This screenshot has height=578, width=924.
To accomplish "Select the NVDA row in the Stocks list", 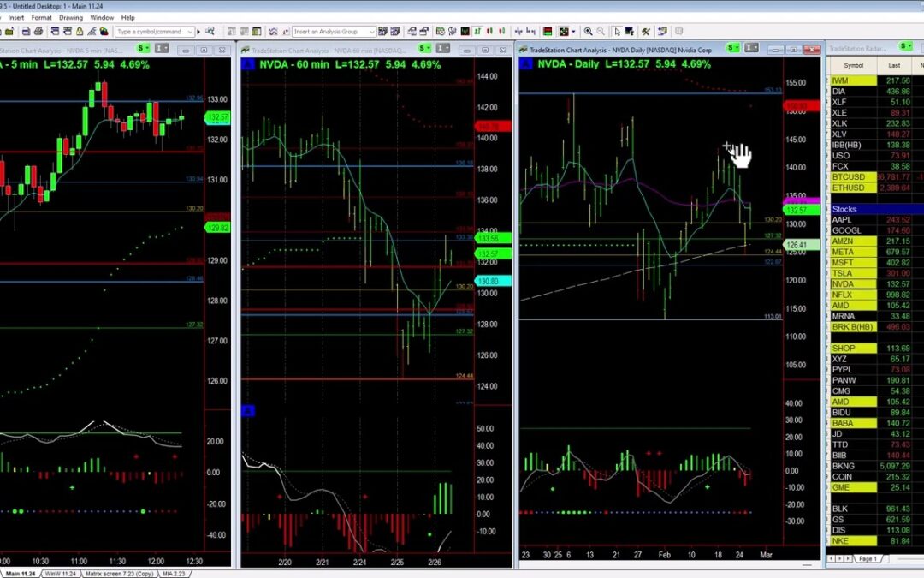I will click(843, 283).
